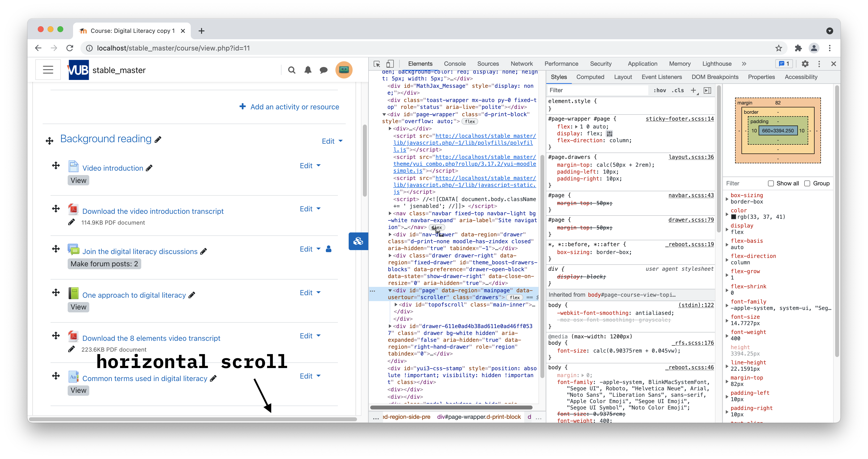The width and height of the screenshot is (868, 459).
Task: Open sticky-footer.scss:14 source link
Action: (x=679, y=119)
